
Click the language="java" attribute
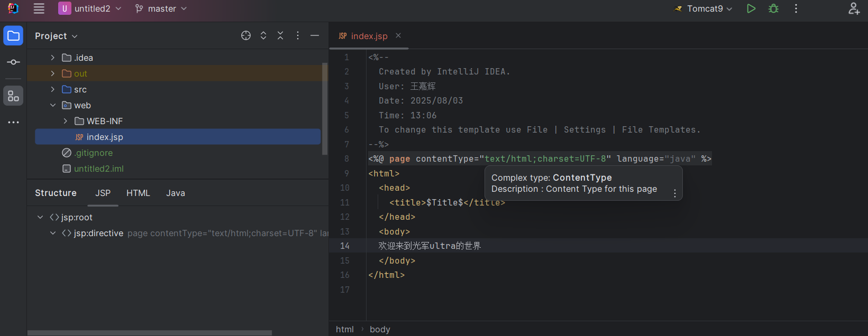[656, 158]
